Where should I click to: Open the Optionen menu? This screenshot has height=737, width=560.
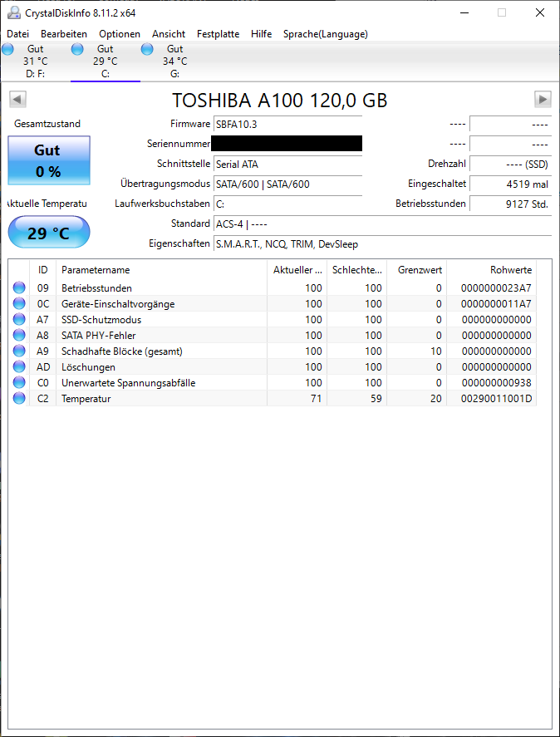120,34
